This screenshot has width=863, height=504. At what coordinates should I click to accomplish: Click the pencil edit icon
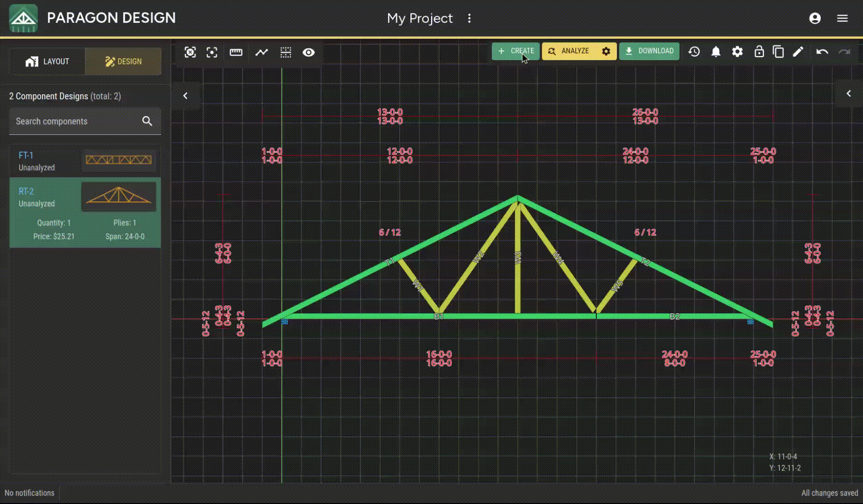(x=798, y=51)
